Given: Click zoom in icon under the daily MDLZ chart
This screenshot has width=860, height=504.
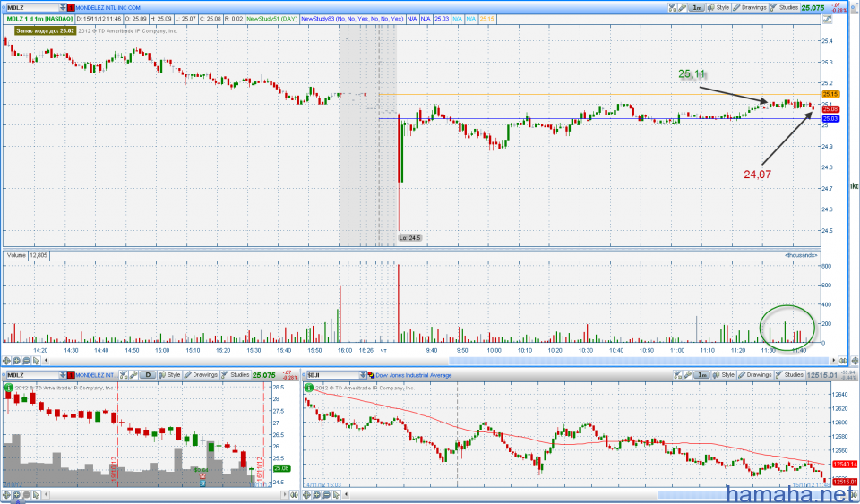Looking at the screenshot, I should (16, 495).
